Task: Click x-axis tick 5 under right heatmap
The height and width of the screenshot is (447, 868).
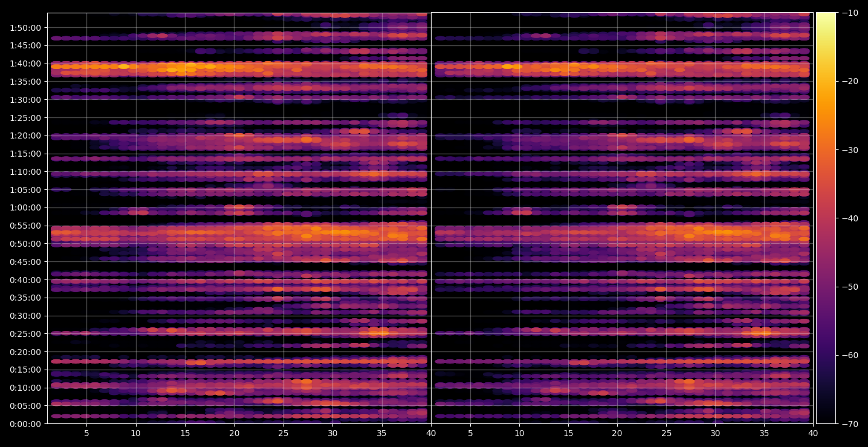Action: [x=470, y=434]
